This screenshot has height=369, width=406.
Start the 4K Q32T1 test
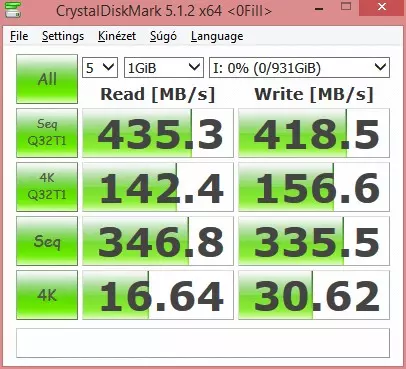point(47,187)
